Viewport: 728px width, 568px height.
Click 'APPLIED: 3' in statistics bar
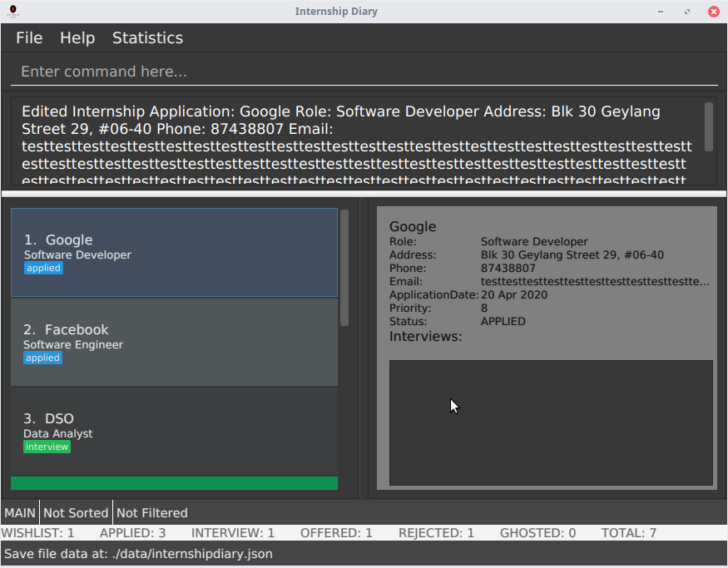(133, 533)
